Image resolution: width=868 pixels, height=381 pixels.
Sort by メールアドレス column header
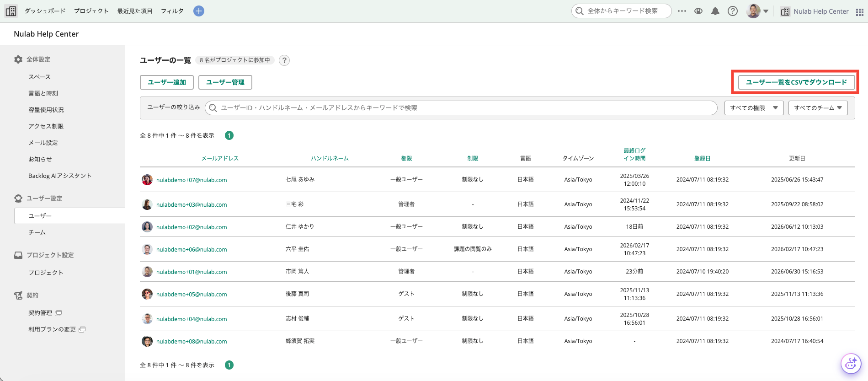tap(220, 158)
